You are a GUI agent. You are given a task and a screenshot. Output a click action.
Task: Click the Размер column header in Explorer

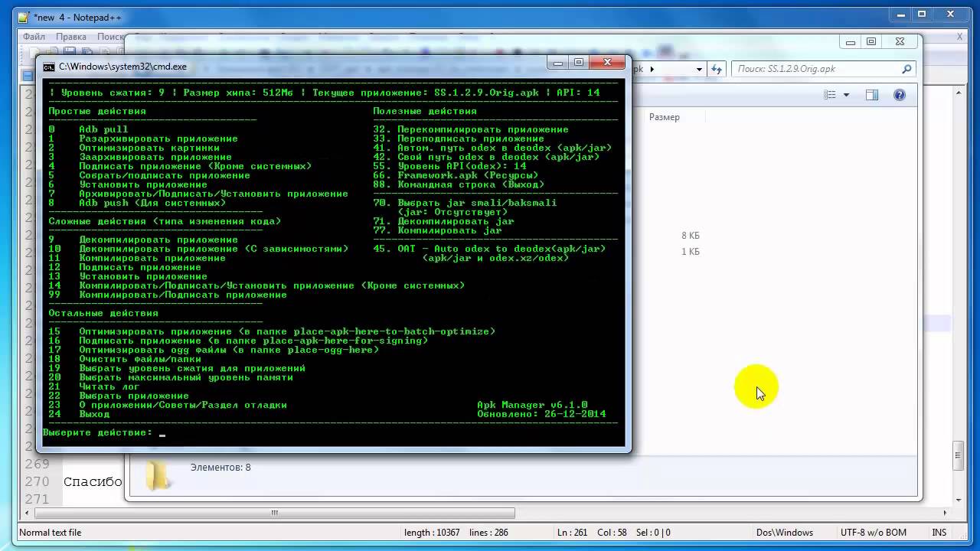(665, 117)
